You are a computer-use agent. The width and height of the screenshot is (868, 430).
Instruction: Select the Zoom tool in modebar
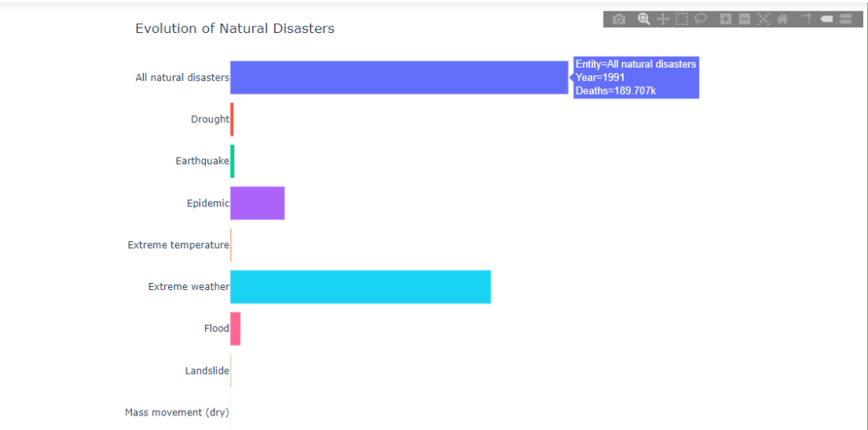pyautogui.click(x=644, y=19)
